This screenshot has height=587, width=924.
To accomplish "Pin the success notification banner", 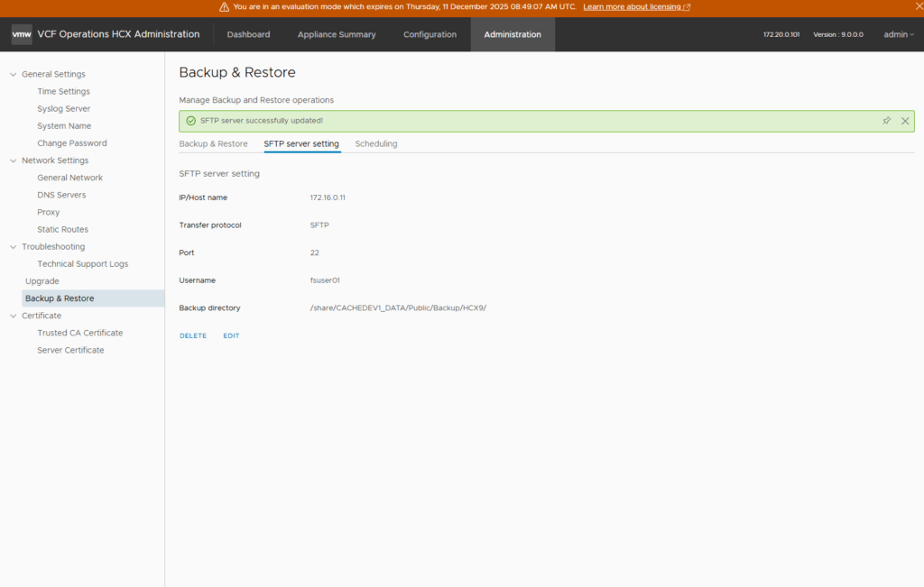I will tap(887, 121).
